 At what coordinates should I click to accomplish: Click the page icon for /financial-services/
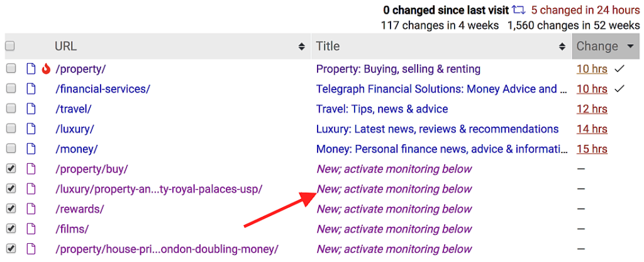click(x=31, y=89)
